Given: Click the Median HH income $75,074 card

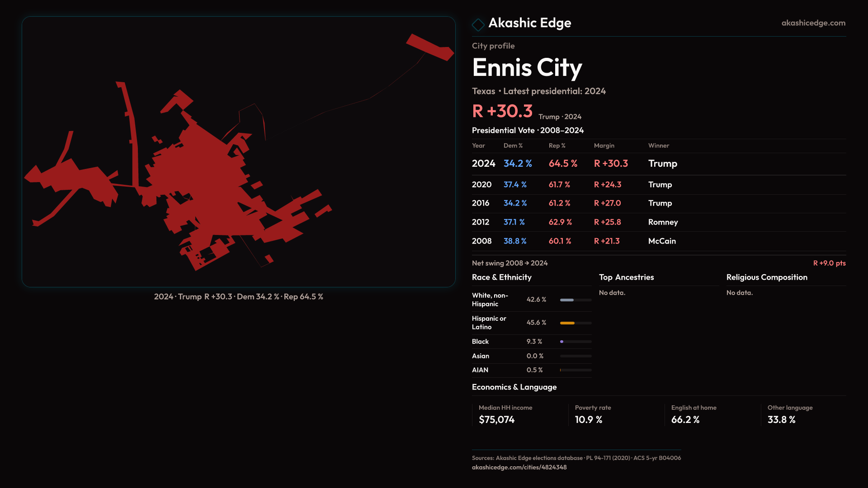Looking at the screenshot, I should 505,414.
